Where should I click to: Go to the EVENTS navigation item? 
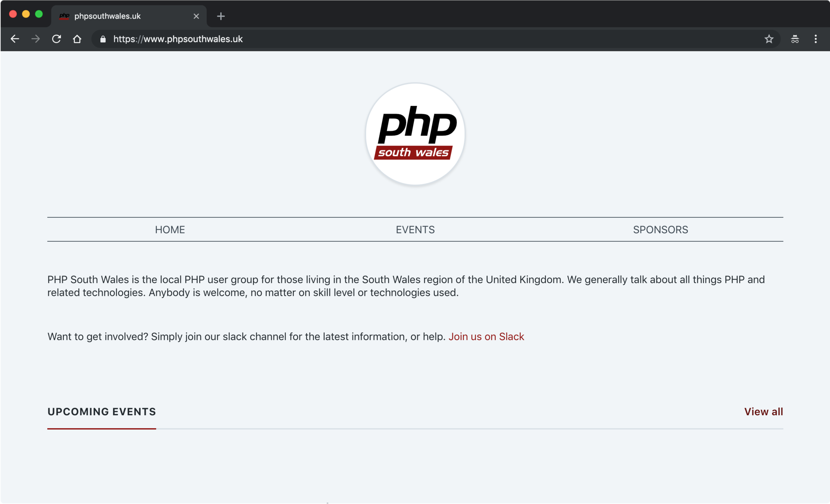[x=415, y=230]
